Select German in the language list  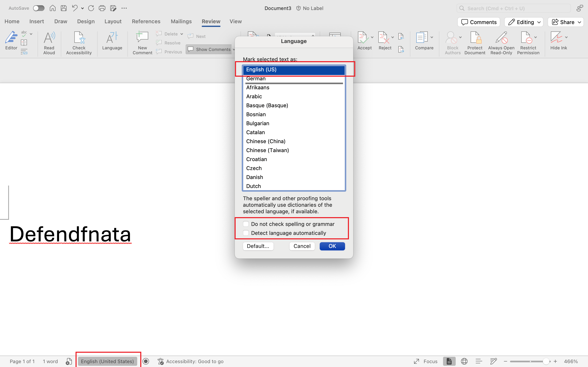256,79
